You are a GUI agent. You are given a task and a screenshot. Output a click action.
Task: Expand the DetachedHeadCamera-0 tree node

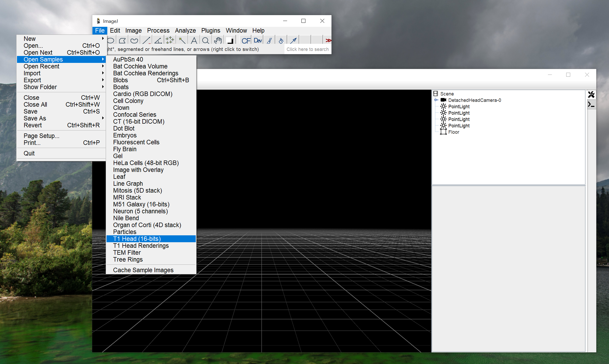coord(436,100)
